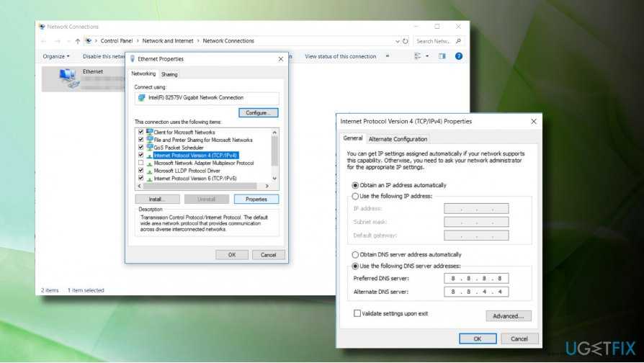The width and height of the screenshot is (644, 363).
Task: Check Microsoft Network Adapter Multiplexor Protocol checkbox
Action: click(141, 163)
